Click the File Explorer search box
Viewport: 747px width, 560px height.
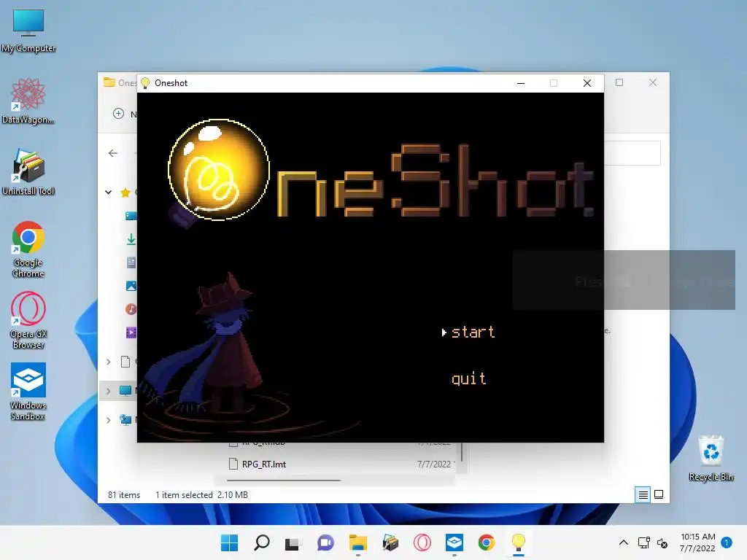pyautogui.click(x=632, y=153)
